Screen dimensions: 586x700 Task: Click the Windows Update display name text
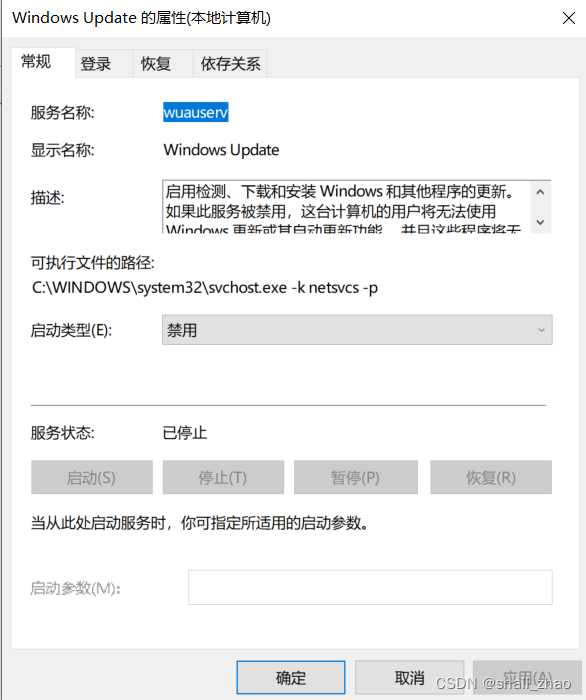(221, 150)
